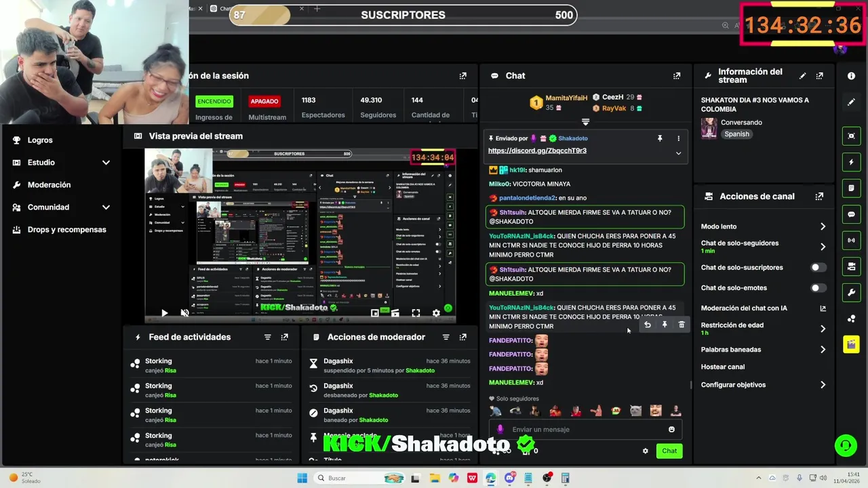Open the emoji picker in message box

tap(671, 429)
